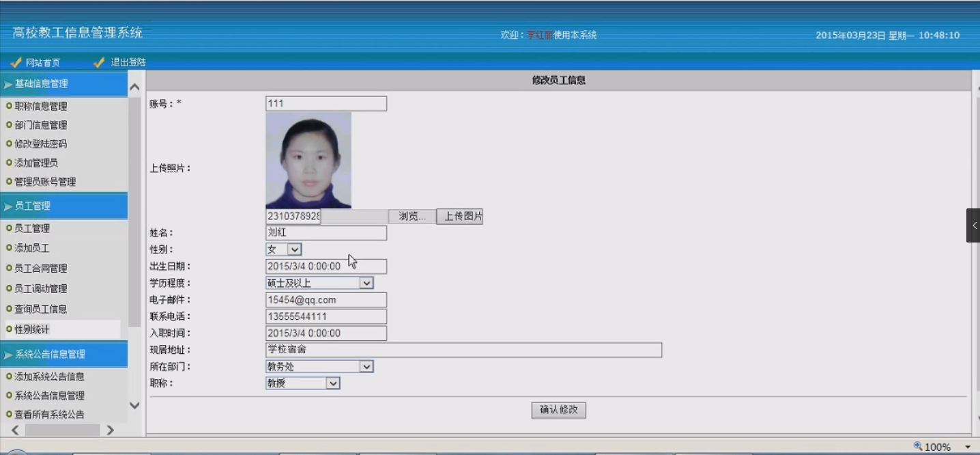Go to 网站首页
Viewport: 980px width, 455px height.
tap(43, 63)
